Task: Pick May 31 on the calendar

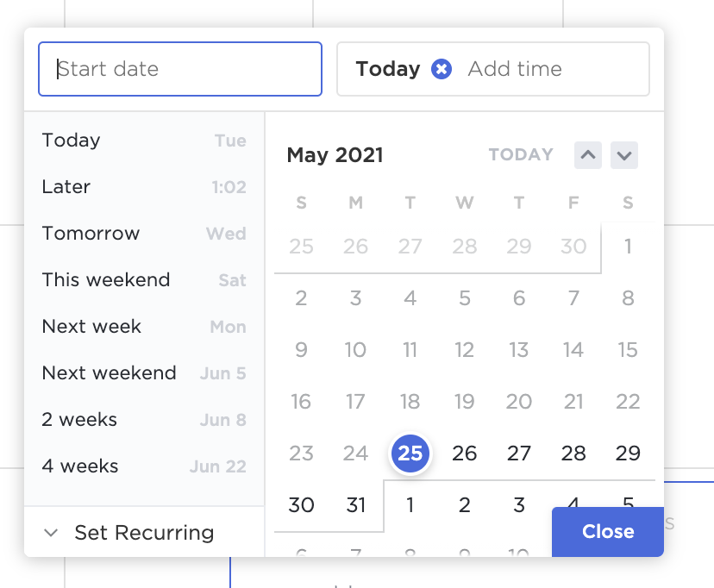Action: [x=356, y=504]
